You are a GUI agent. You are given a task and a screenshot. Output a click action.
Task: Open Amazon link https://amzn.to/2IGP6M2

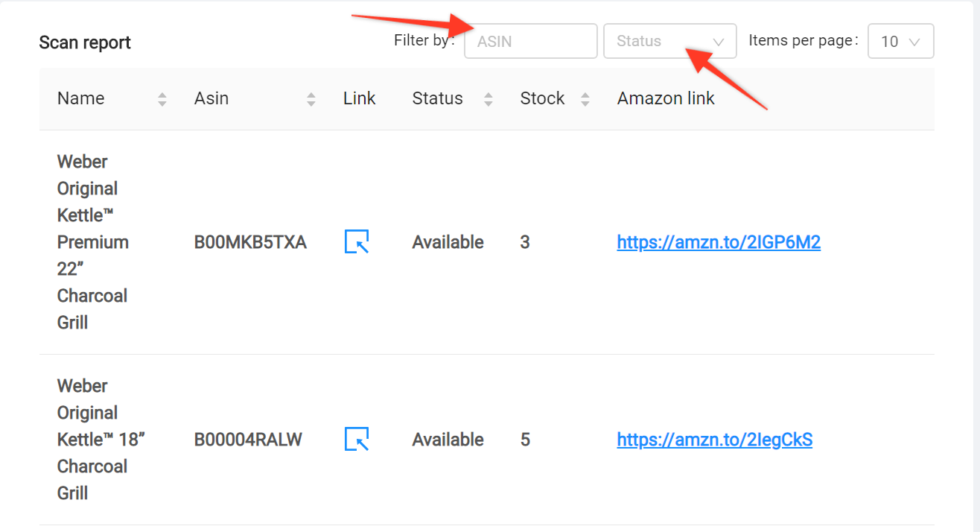click(719, 242)
